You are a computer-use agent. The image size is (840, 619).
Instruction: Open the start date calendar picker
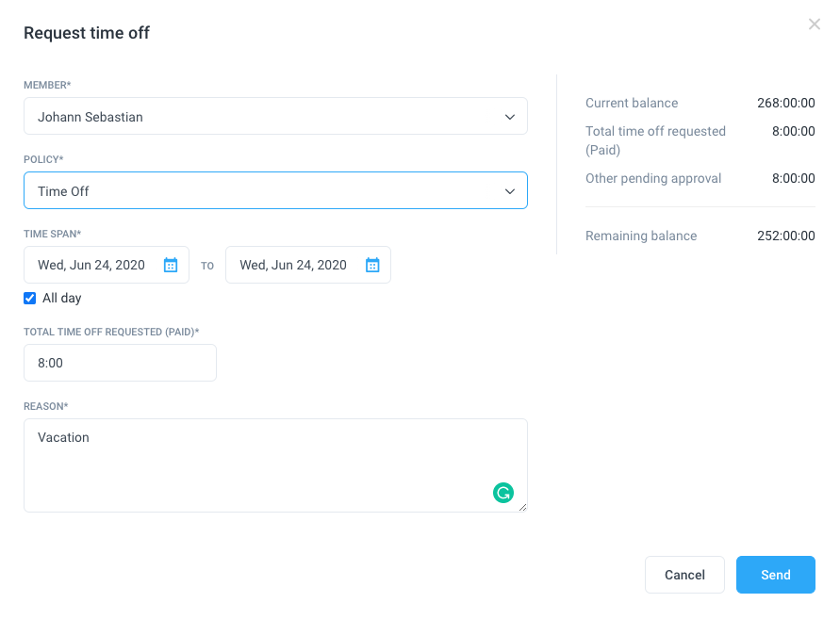coord(171,265)
